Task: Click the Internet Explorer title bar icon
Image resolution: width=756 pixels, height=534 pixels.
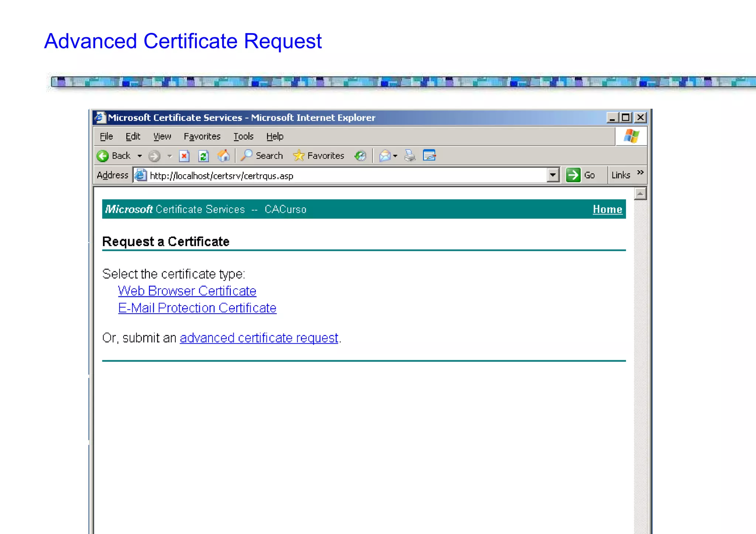Action: click(100, 117)
